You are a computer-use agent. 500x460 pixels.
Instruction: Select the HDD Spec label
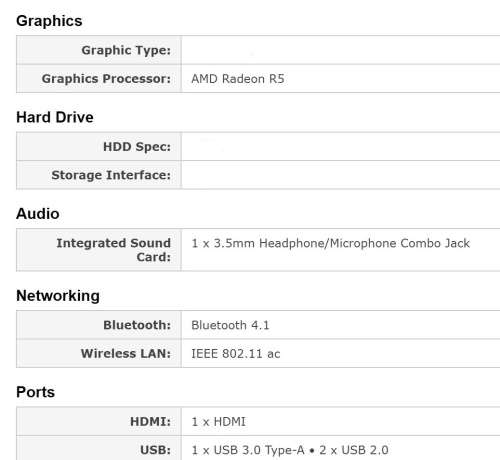(x=137, y=147)
